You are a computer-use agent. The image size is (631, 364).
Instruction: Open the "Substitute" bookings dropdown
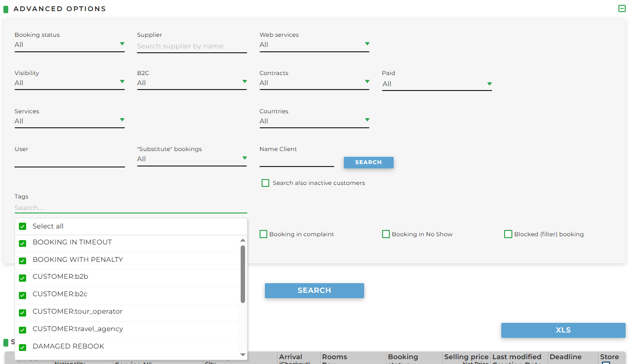click(x=192, y=159)
